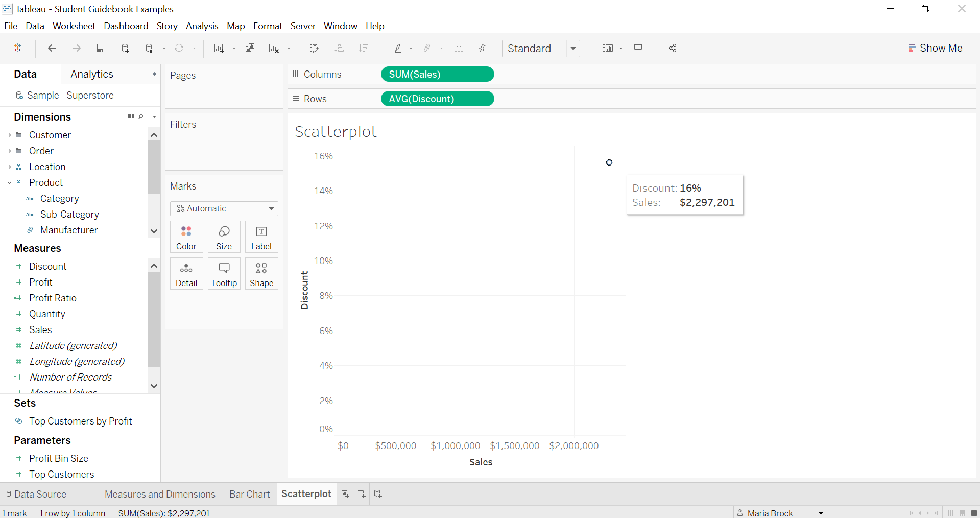This screenshot has width=980, height=518.
Task: Click the Label mark icon
Action: pyautogui.click(x=261, y=237)
